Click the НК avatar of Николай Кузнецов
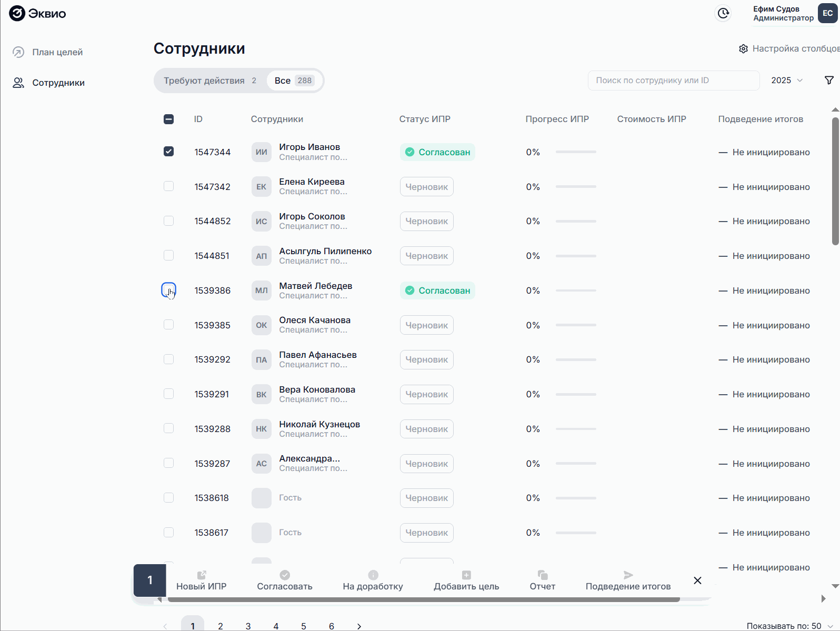Viewport: 840px width, 631px height. tap(262, 429)
